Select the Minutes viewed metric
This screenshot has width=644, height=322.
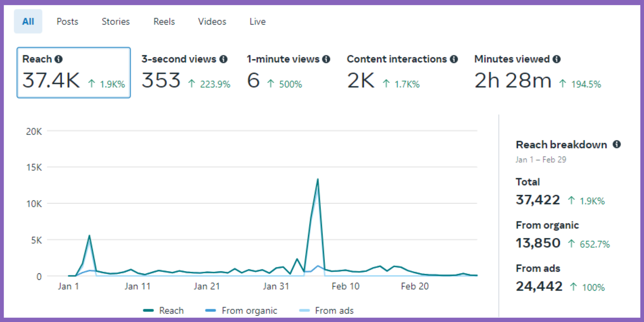pyautogui.click(x=538, y=73)
